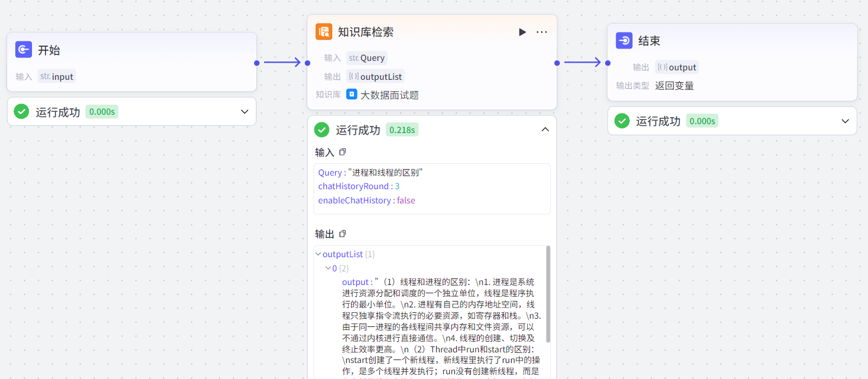The image size is (868, 379).
Task: Click the scrollbar of the 输出 panel
Action: point(548,294)
